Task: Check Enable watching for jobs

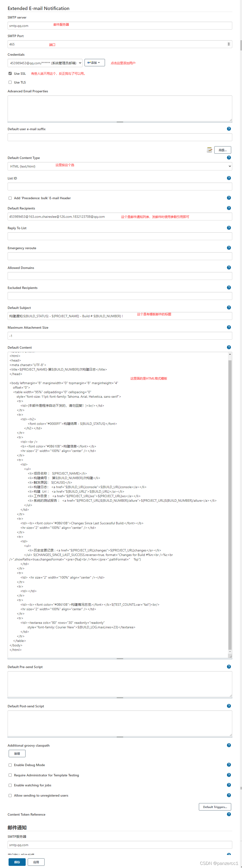Action: coord(10,785)
